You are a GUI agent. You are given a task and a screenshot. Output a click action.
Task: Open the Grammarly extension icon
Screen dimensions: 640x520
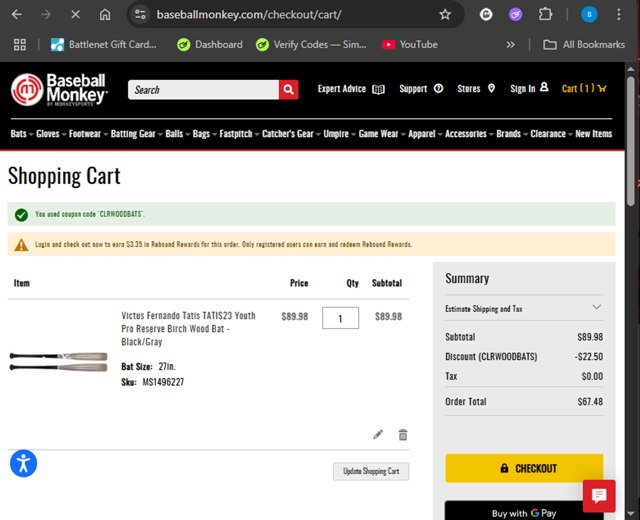point(486,15)
